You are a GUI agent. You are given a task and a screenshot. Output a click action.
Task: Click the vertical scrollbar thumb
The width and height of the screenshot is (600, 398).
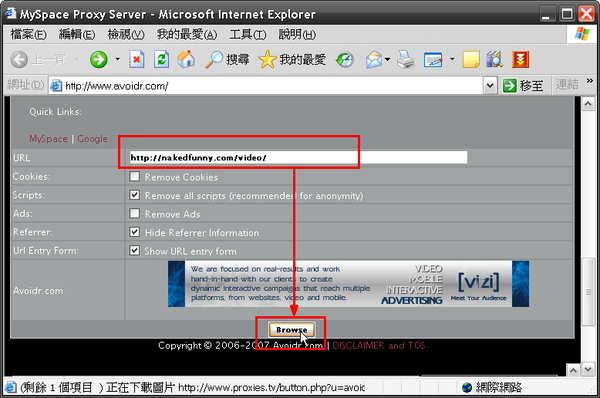[x=588, y=292]
